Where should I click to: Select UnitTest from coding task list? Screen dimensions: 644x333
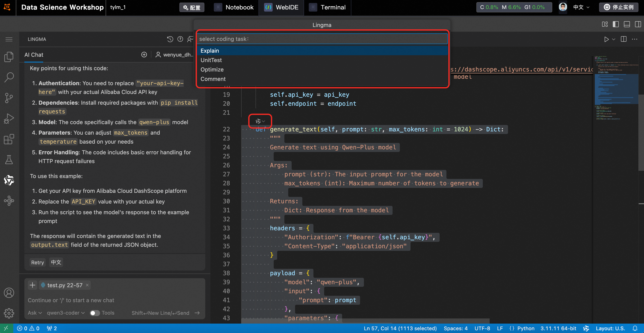click(211, 60)
